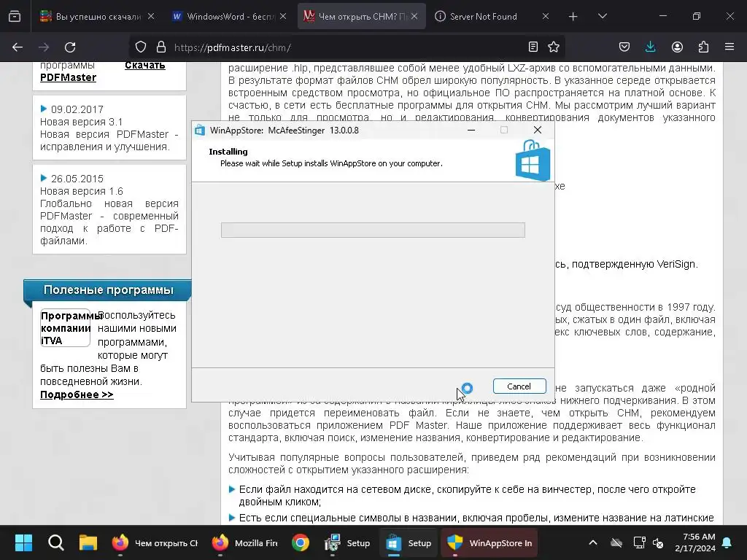Click the 09.02.2017 news date entry
This screenshot has height=560, width=747.
coord(77,109)
